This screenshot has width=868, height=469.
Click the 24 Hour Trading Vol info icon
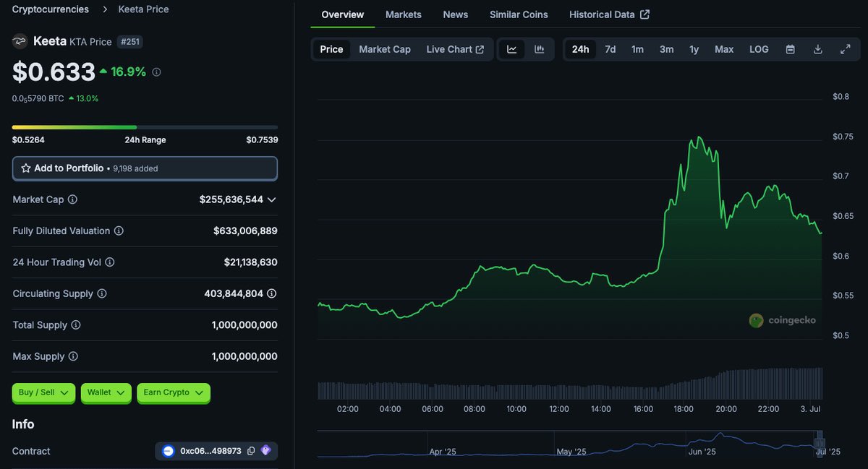pyautogui.click(x=110, y=262)
